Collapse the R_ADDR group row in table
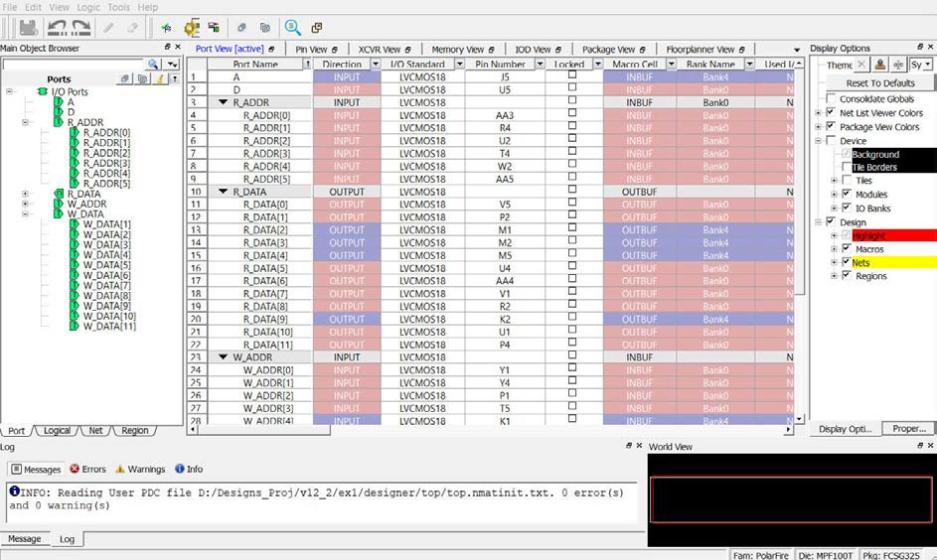The height and width of the screenshot is (560, 937). coord(224,102)
